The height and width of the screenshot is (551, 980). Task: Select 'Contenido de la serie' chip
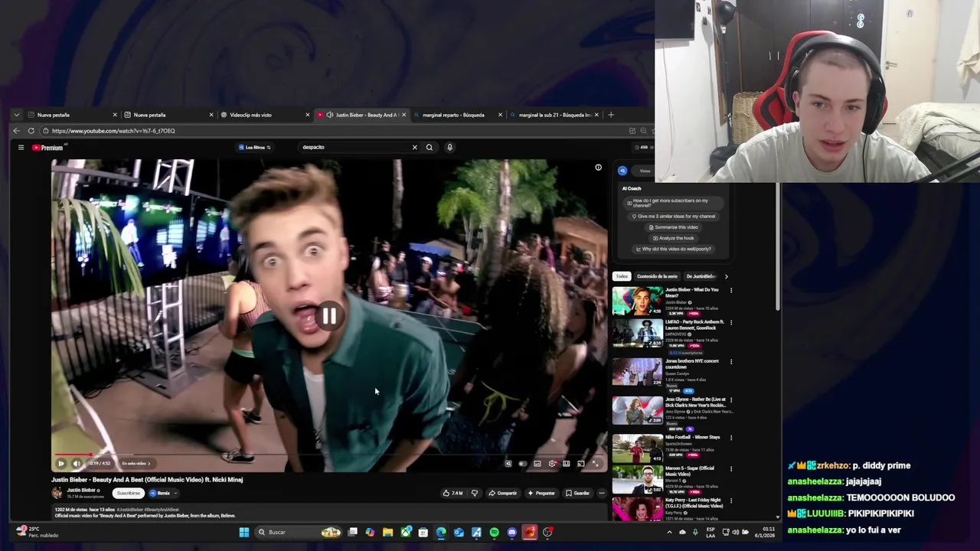(x=657, y=276)
